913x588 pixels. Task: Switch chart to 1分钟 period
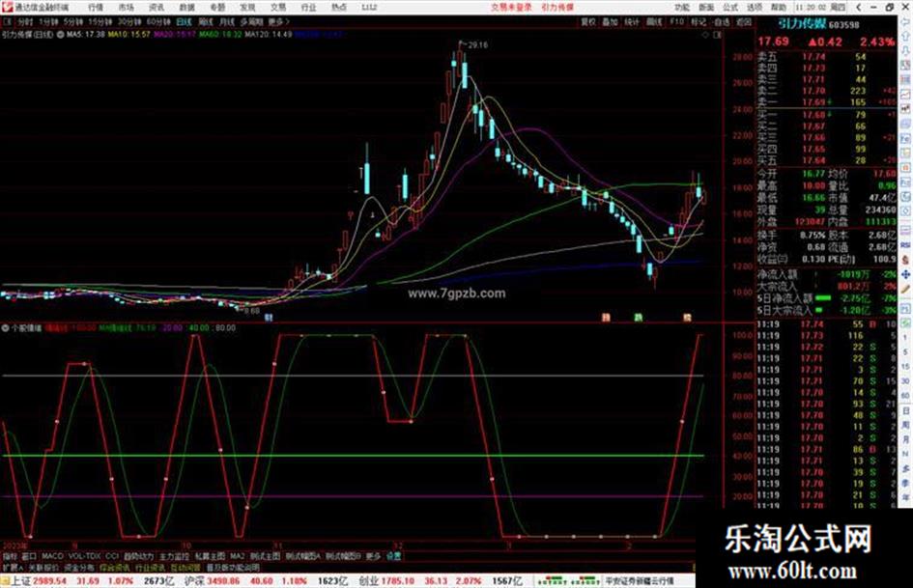tap(49, 21)
